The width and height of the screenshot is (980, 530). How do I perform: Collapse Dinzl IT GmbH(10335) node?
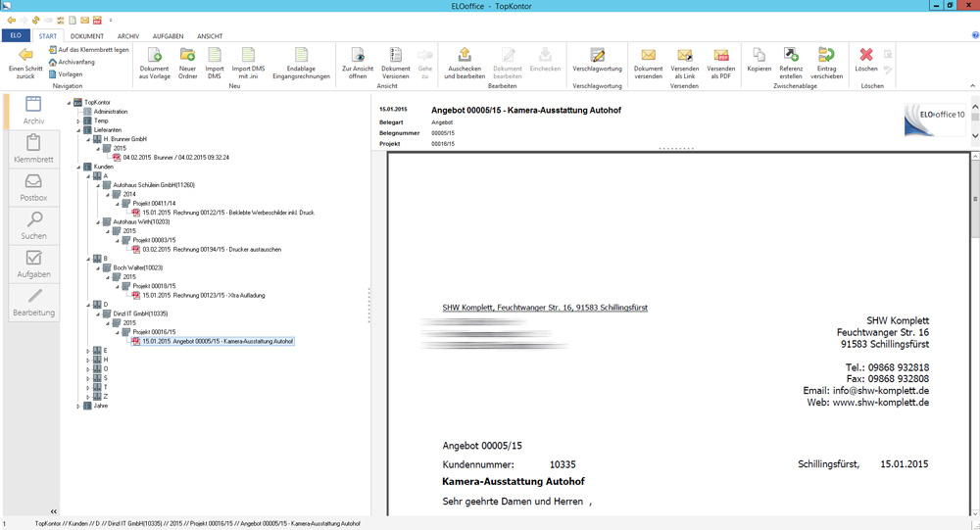pyautogui.click(x=98, y=313)
